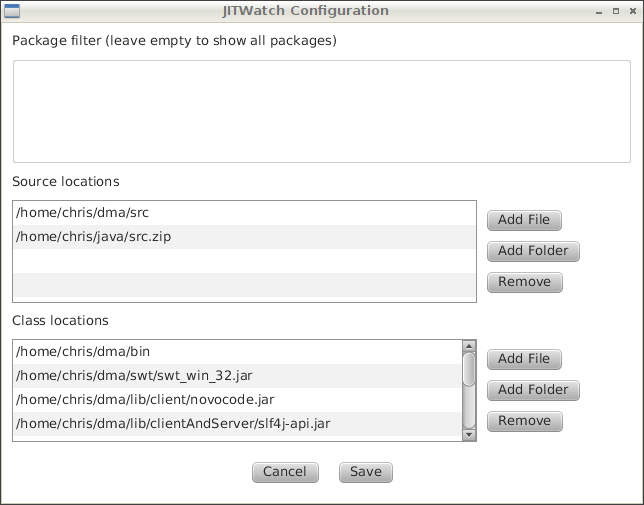Focus the Package filter text area

click(x=322, y=111)
